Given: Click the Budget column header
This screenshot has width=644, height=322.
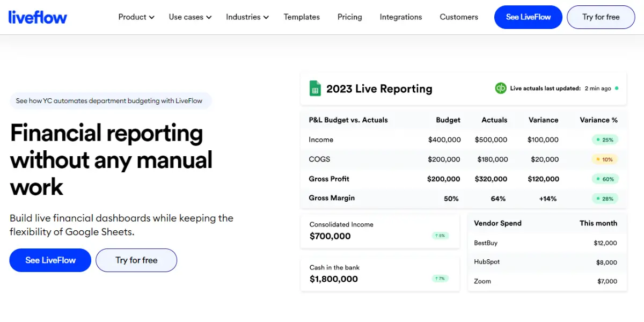Looking at the screenshot, I should 448,120.
